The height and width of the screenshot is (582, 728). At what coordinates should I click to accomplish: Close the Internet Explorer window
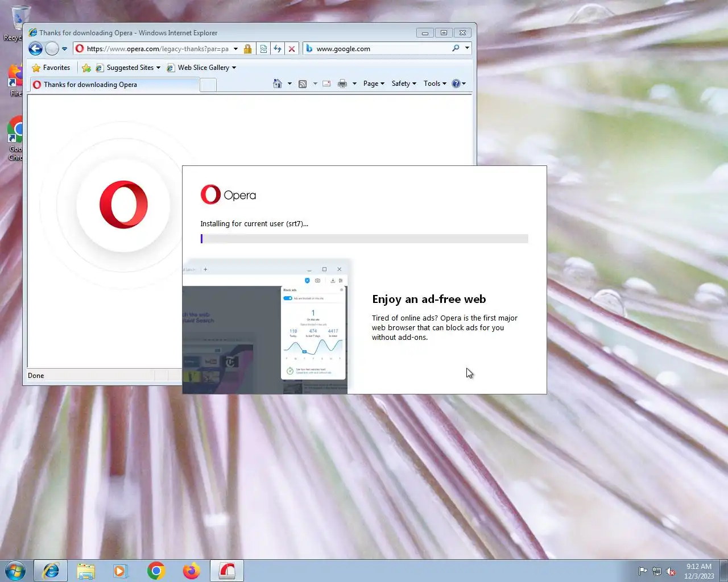coord(463,33)
